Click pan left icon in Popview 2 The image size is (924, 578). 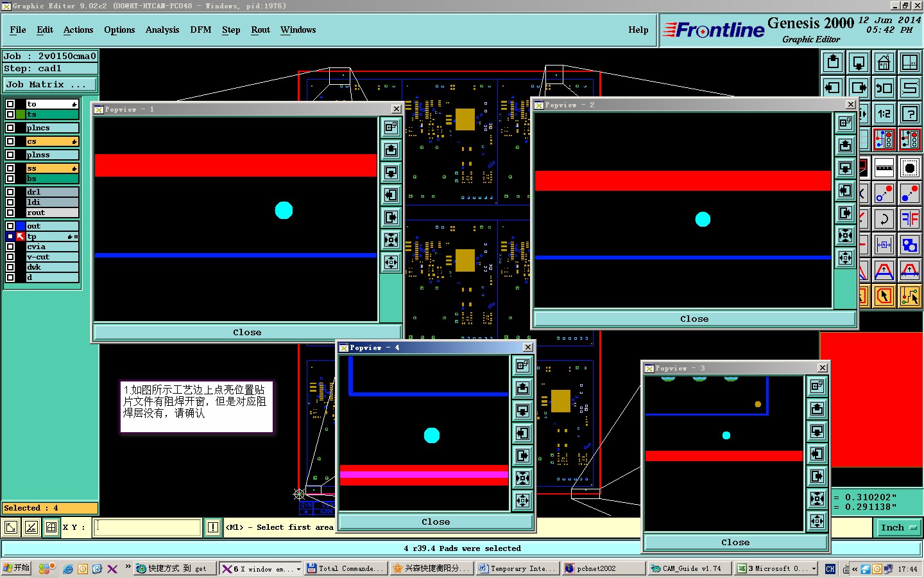point(845,190)
